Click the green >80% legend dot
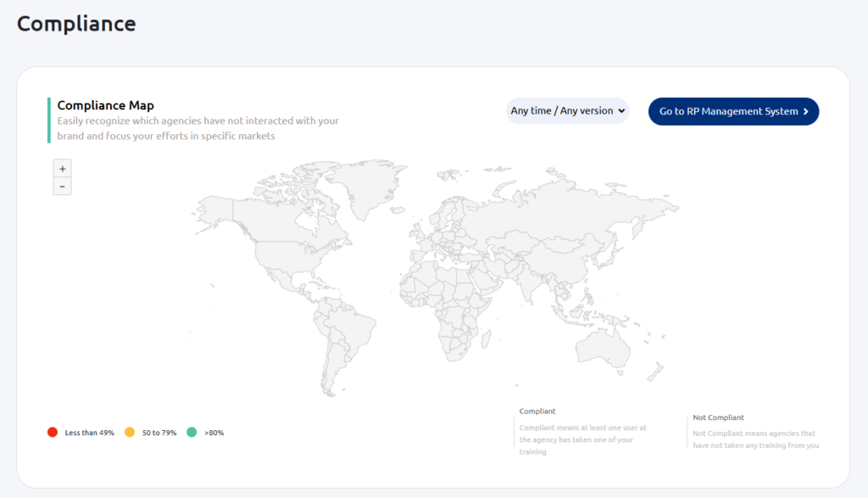Viewport: 868px width, 498px height. click(x=192, y=432)
